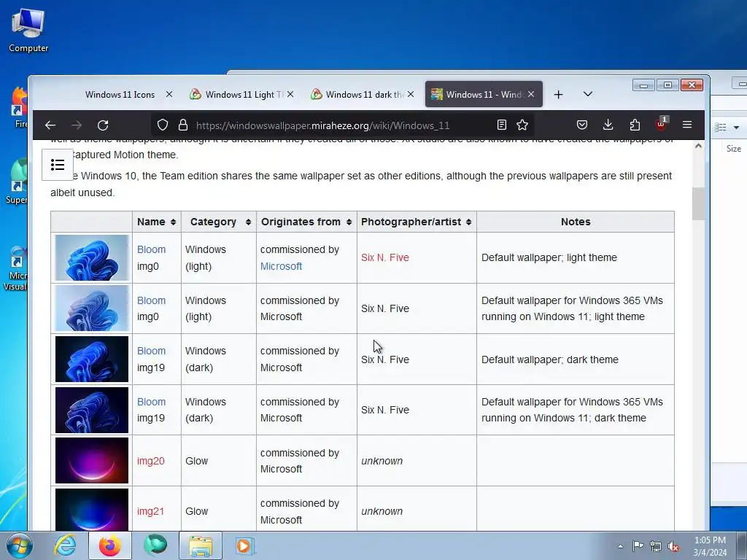Screen dimensions: 747x560
Task: Click 'Default wallpaper; dark theme' cell
Action: (x=576, y=359)
